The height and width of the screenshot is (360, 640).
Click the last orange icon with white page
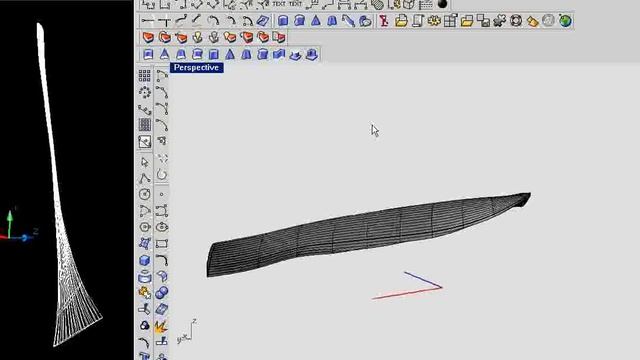[279, 38]
